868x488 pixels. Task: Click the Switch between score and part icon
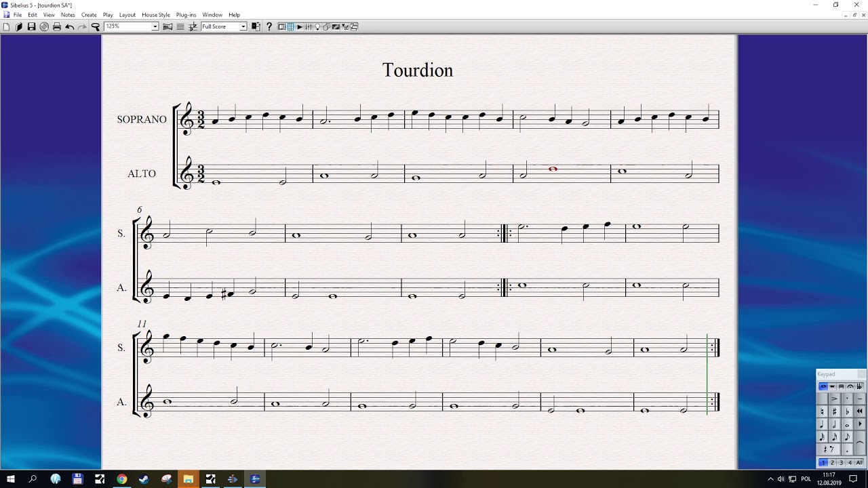click(x=256, y=27)
